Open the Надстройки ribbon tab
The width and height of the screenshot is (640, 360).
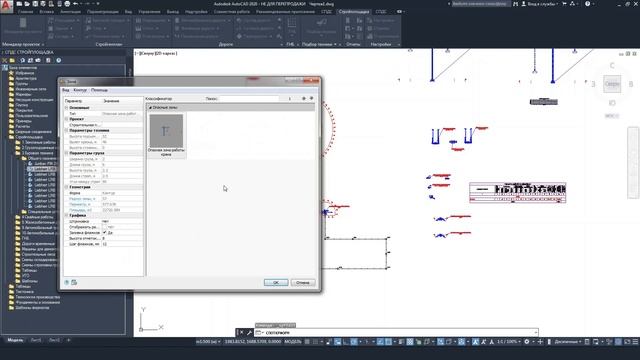point(196,12)
